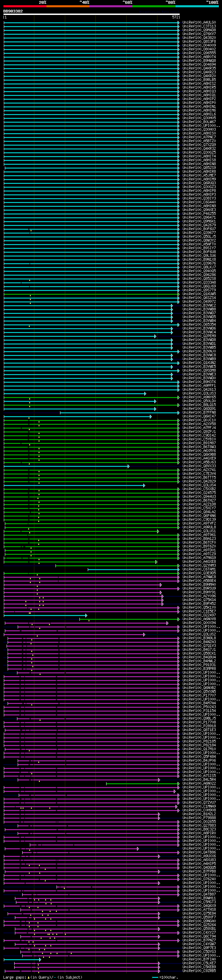222x980 pixels.
Task: Select the UniRef100_B0LW67 label
Action: pos(199,122)
